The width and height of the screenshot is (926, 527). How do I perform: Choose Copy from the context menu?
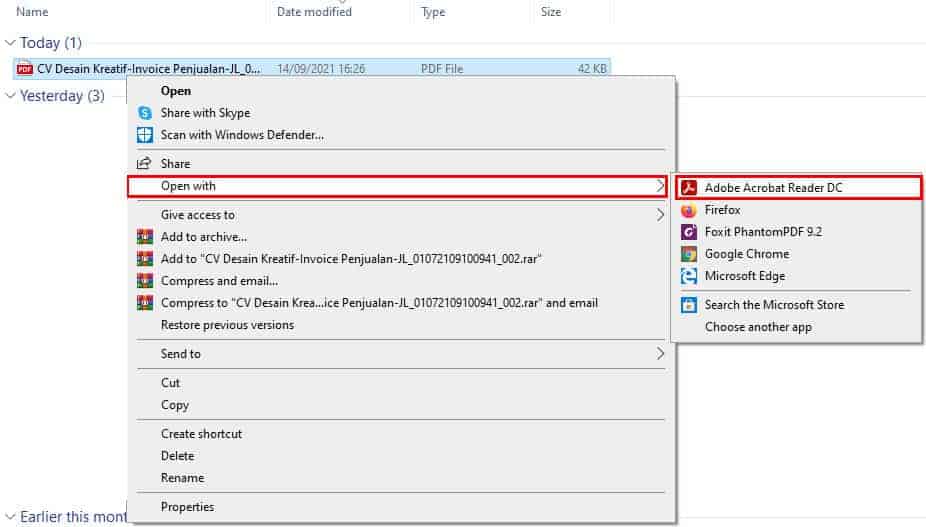[x=175, y=405]
